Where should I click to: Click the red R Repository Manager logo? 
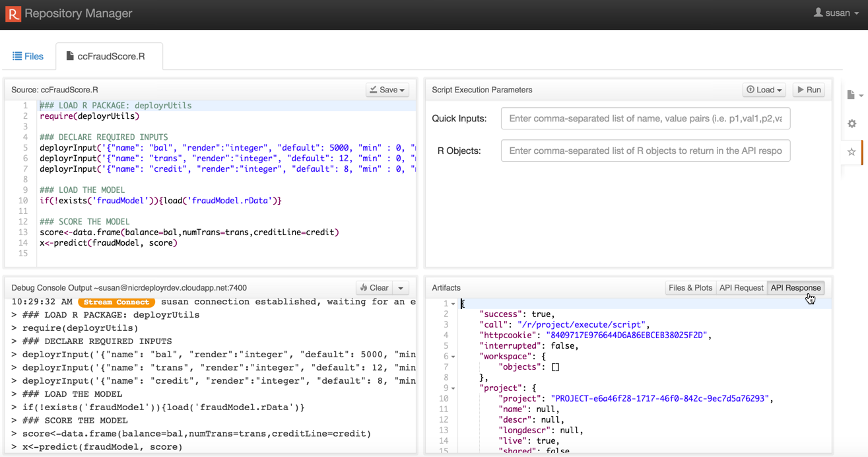click(13, 14)
